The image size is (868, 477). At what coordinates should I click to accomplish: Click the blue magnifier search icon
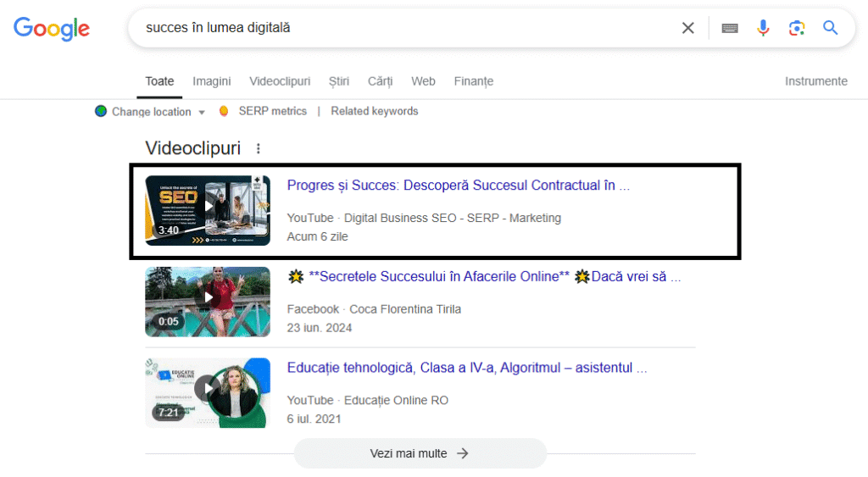(830, 28)
